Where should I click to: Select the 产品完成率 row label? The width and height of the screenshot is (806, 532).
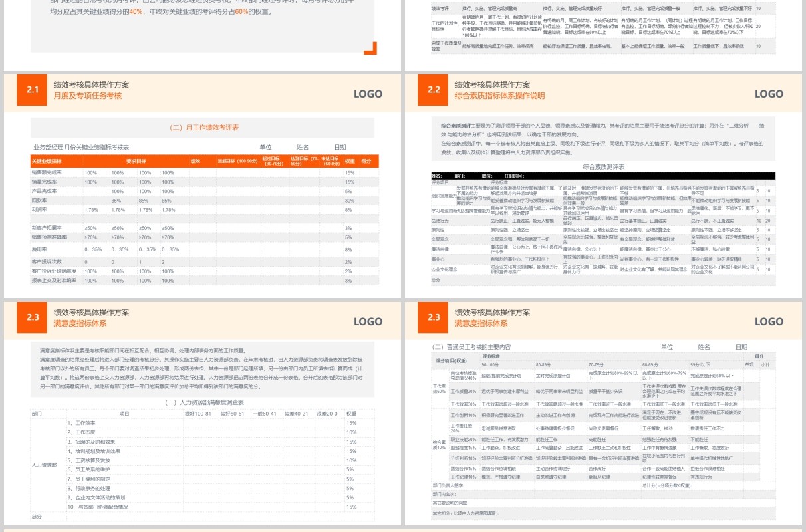(x=45, y=191)
